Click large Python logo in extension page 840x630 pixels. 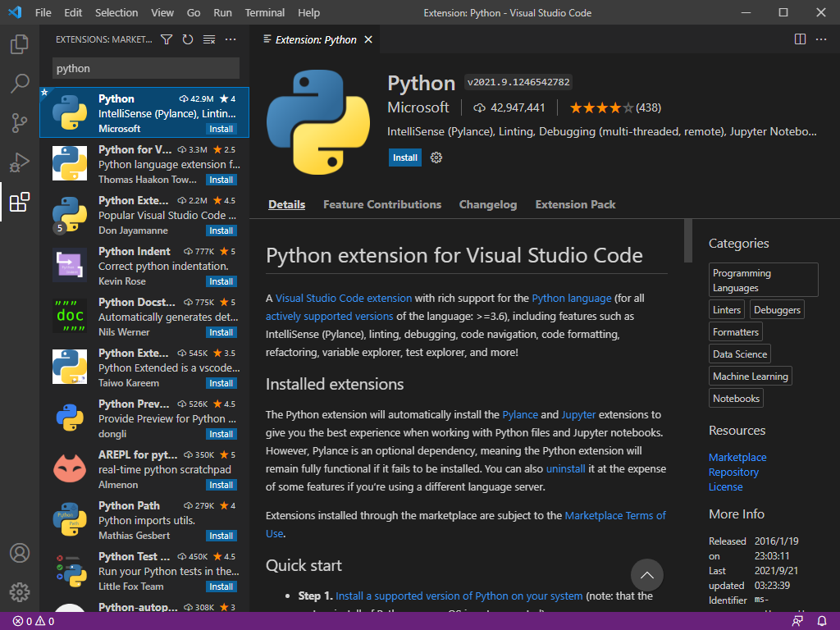click(318, 122)
